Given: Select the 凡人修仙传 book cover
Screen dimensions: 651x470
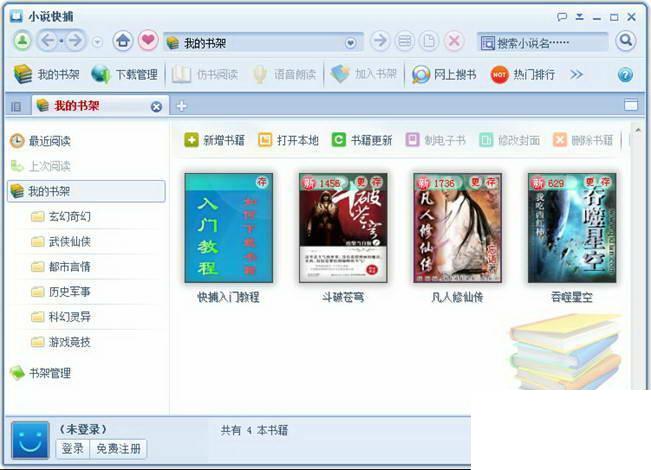Looking at the screenshot, I should [x=458, y=228].
